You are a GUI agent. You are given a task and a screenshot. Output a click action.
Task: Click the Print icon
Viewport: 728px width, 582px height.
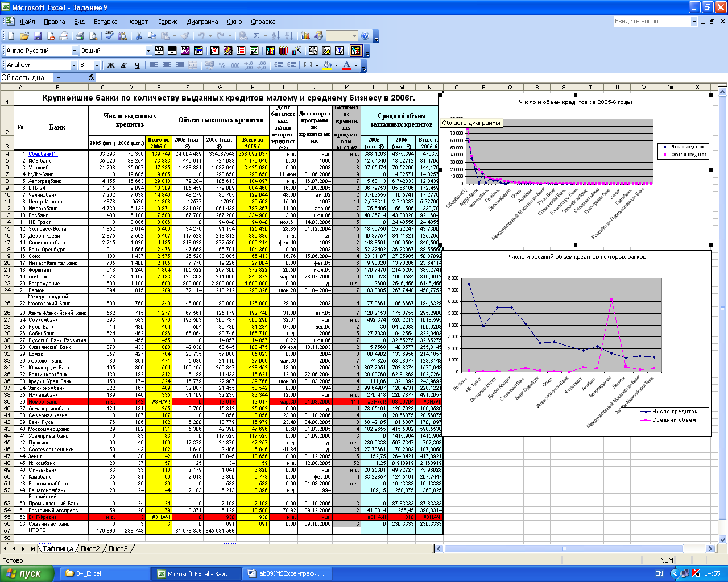[80, 36]
